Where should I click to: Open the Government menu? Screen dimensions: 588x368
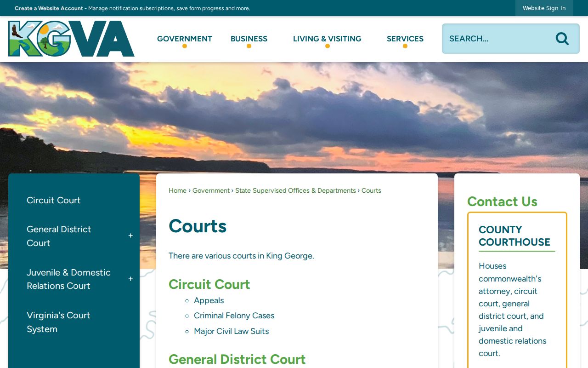tap(185, 39)
